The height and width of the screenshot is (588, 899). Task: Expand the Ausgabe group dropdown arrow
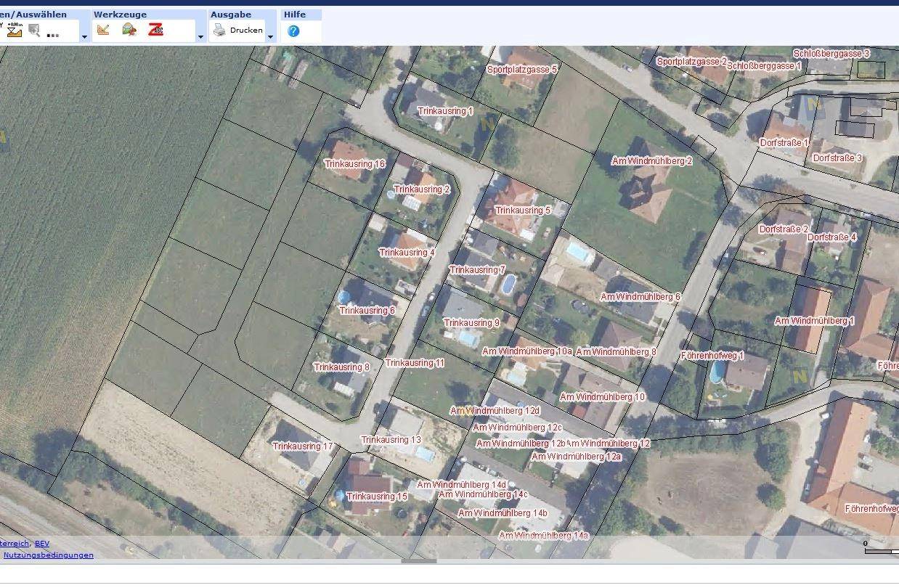(x=270, y=36)
